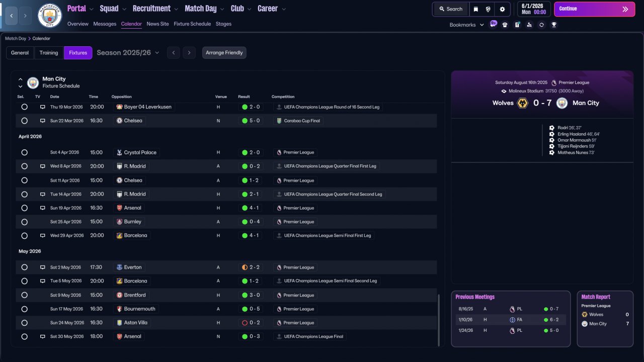This screenshot has width=644, height=362.
Task: Open the Stages tab
Action: 223,24
